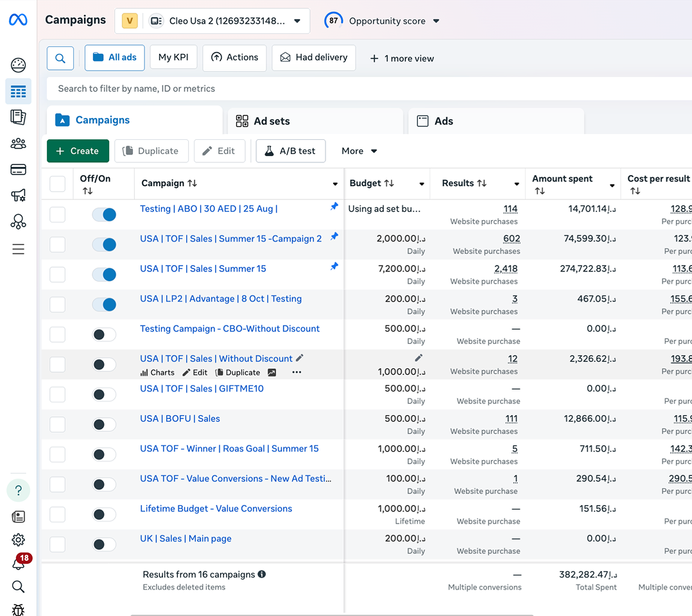Click the green Create button
The image size is (692, 616).
[x=78, y=151]
